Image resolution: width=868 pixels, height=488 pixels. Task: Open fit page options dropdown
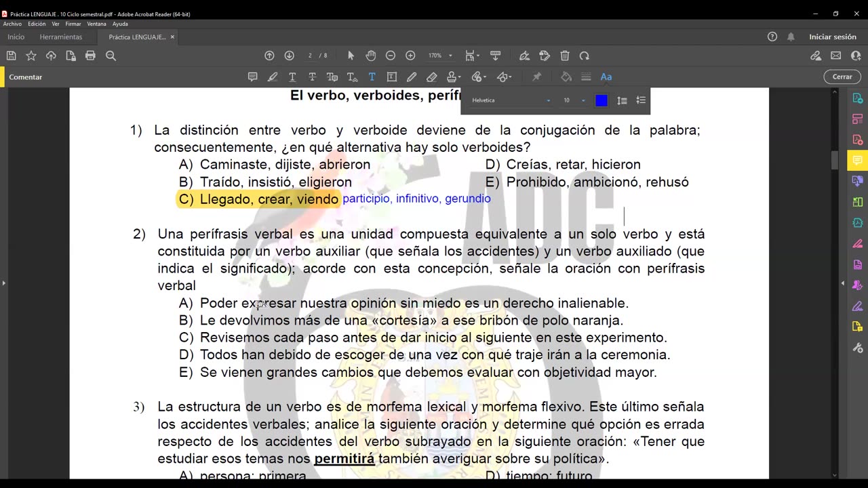472,56
